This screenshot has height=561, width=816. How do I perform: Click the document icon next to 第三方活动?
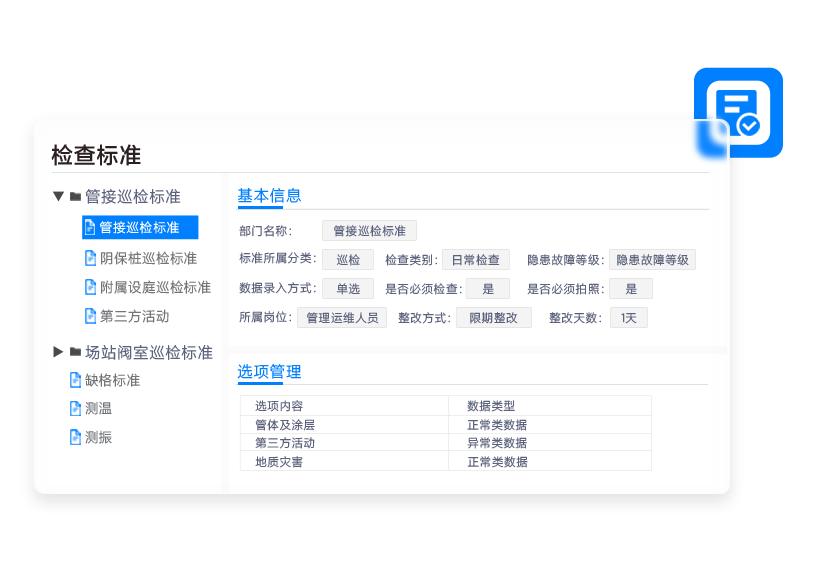click(x=90, y=316)
